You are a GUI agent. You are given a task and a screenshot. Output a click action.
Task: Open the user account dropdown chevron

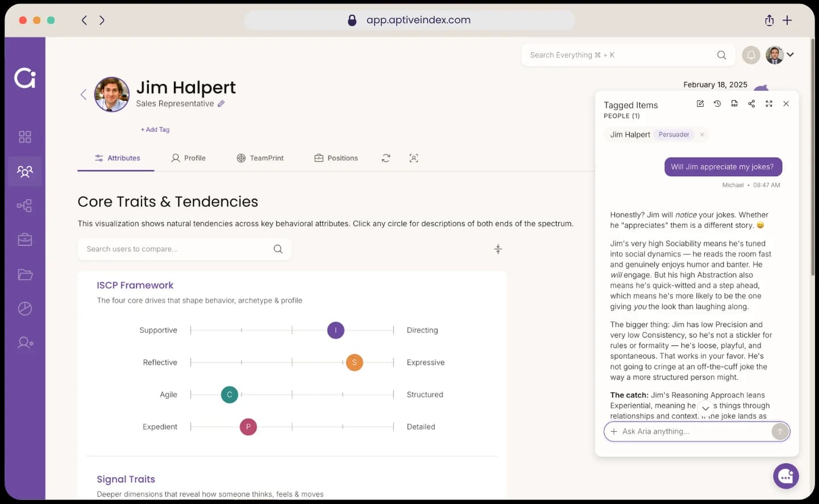click(790, 55)
